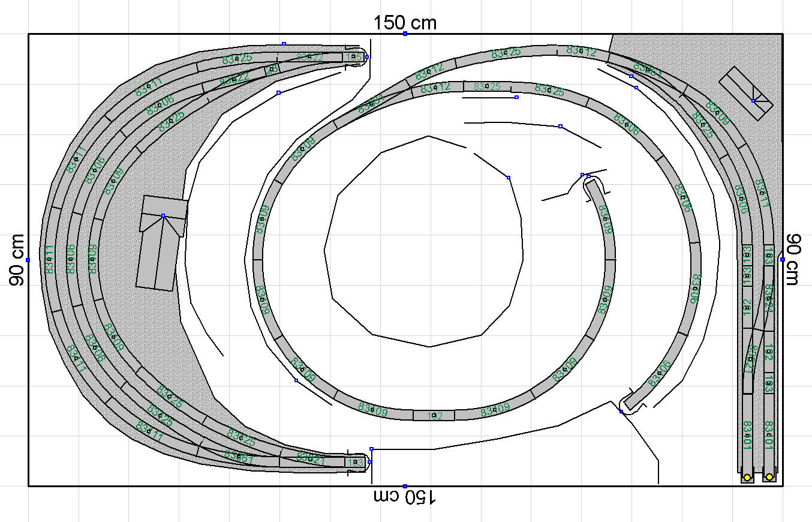Select the small track piece labeled 28

click(x=272, y=69)
